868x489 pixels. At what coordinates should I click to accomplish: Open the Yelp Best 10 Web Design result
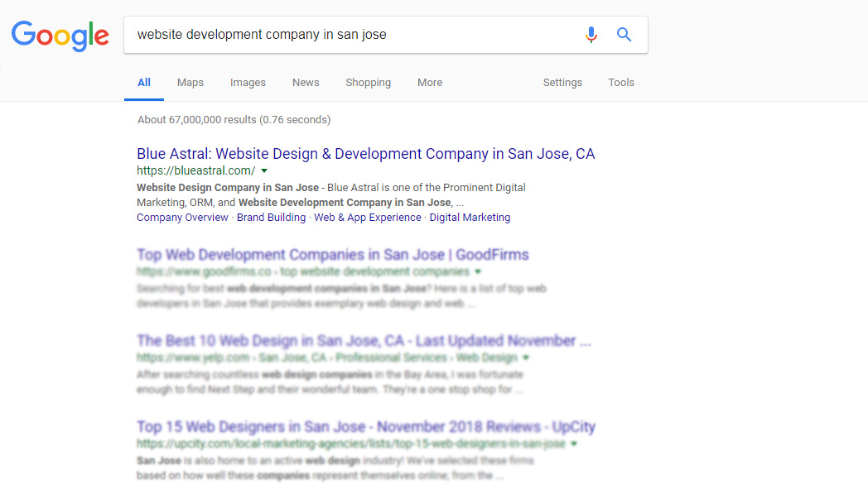click(x=364, y=341)
